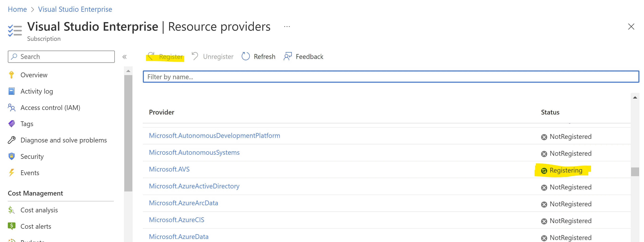Open Cost analysis menu item
This screenshot has height=242, width=644.
(x=39, y=210)
